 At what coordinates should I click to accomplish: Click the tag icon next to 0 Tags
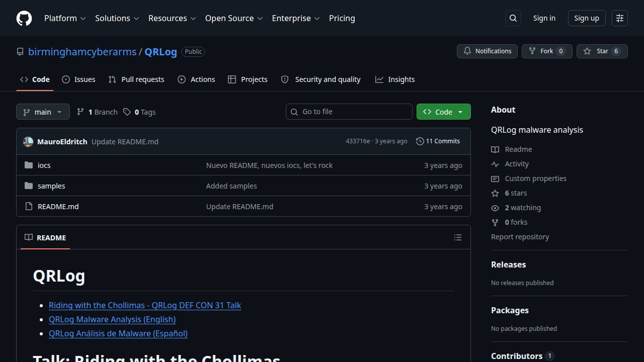tap(127, 112)
